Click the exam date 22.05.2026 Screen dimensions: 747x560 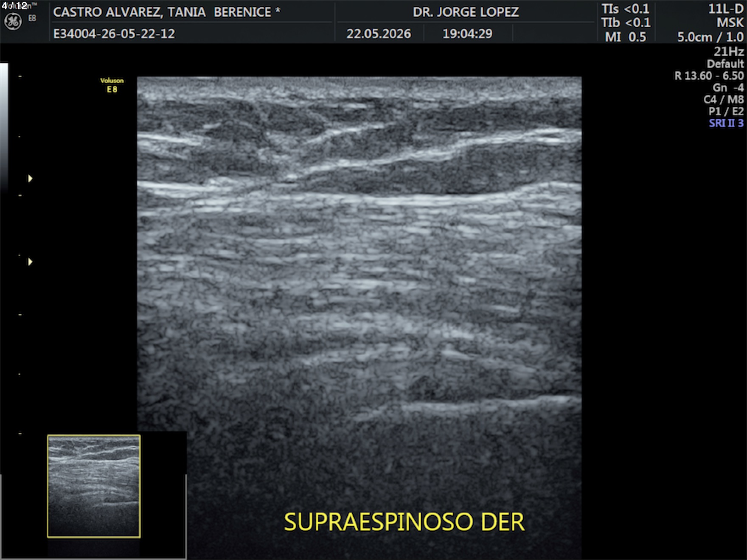[x=379, y=34]
